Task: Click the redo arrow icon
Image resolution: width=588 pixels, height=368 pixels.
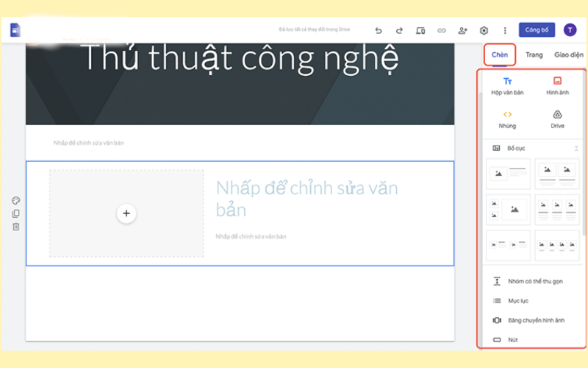Action: point(399,30)
